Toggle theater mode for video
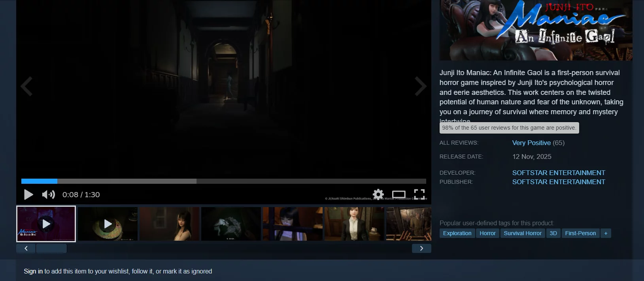Screen dimensions: 644x281 pyautogui.click(x=398, y=194)
